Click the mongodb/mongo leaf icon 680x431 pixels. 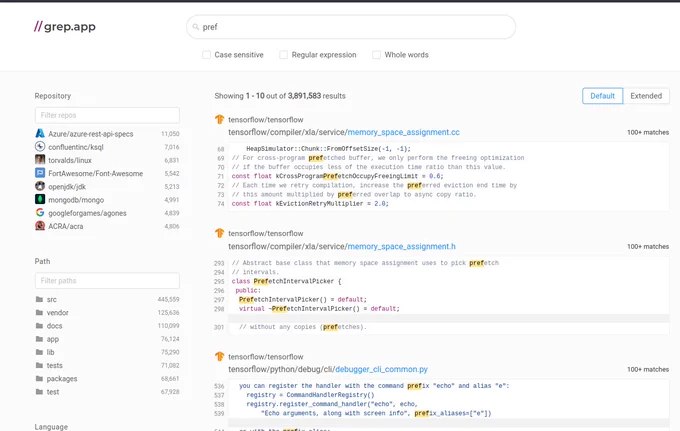(40, 199)
